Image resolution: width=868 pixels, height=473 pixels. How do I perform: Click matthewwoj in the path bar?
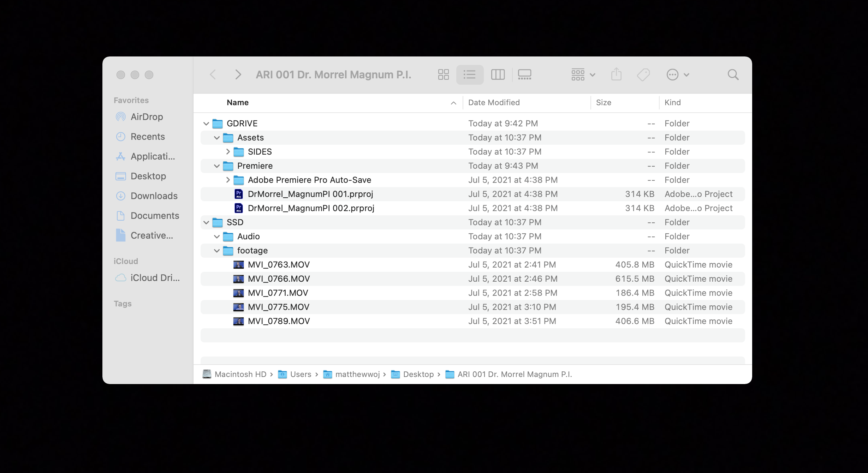point(351,374)
